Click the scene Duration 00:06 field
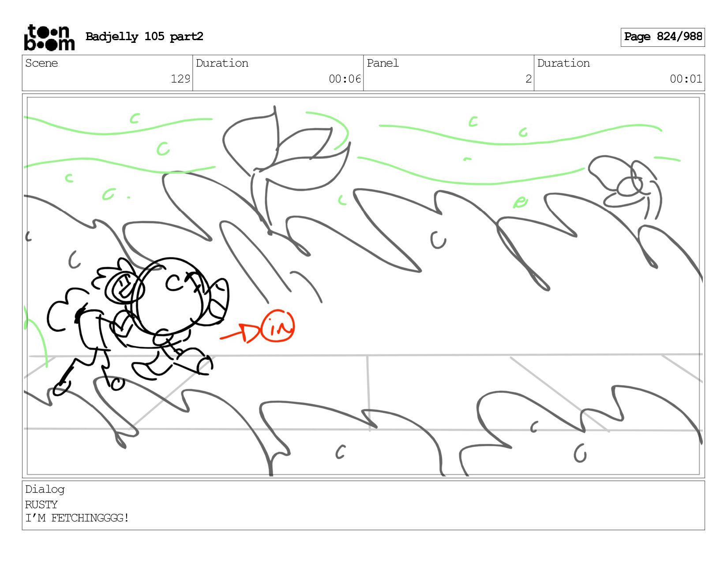 tap(278, 73)
